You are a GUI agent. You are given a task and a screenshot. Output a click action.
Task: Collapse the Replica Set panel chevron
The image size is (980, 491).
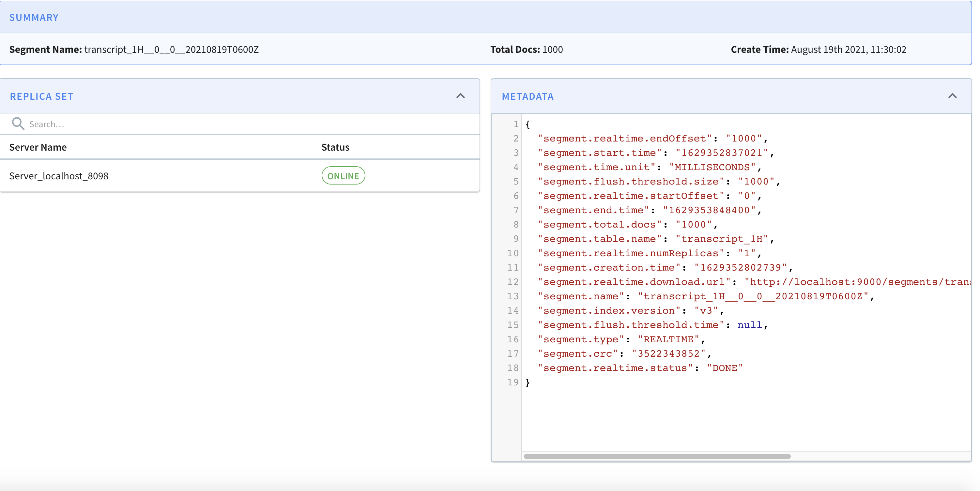point(460,96)
